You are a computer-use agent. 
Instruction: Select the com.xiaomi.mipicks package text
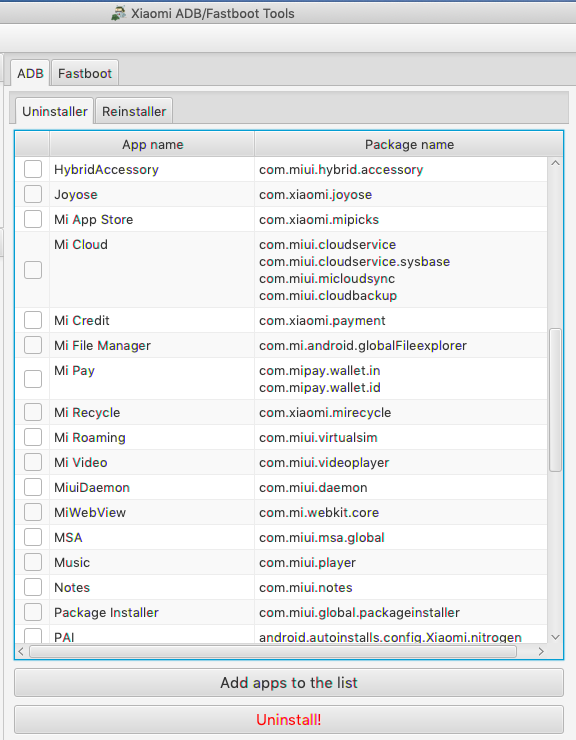319,219
